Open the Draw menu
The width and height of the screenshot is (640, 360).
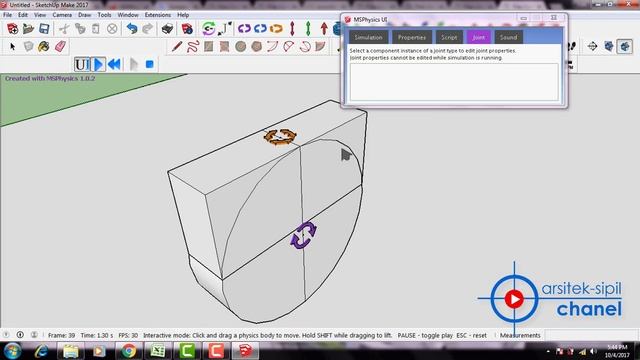[x=84, y=15]
